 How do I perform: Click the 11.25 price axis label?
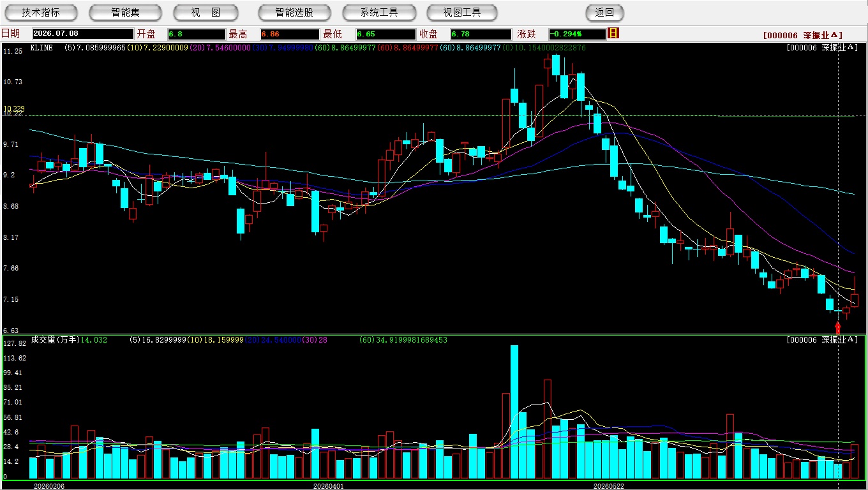coord(13,51)
